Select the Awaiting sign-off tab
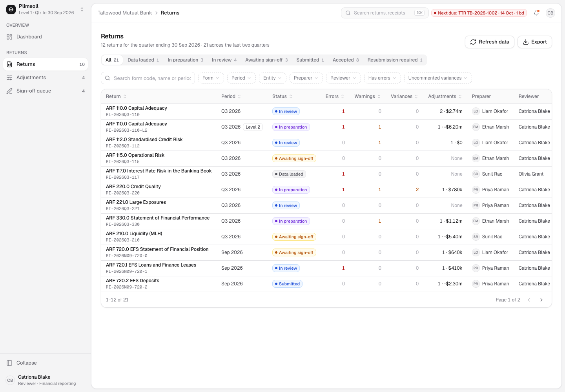The image size is (565, 392). click(x=266, y=60)
